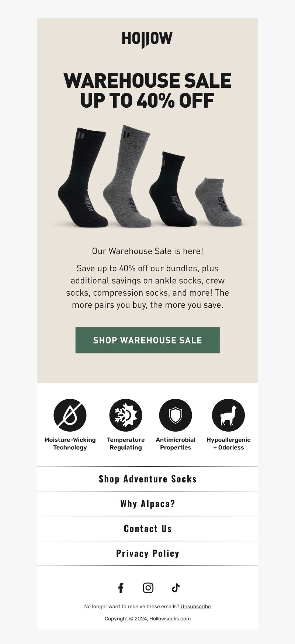Click the tall black crew sock image

tap(82, 177)
